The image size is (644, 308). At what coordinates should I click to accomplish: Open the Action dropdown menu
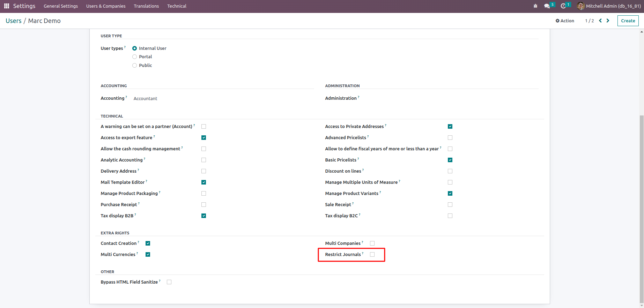pyautogui.click(x=565, y=21)
